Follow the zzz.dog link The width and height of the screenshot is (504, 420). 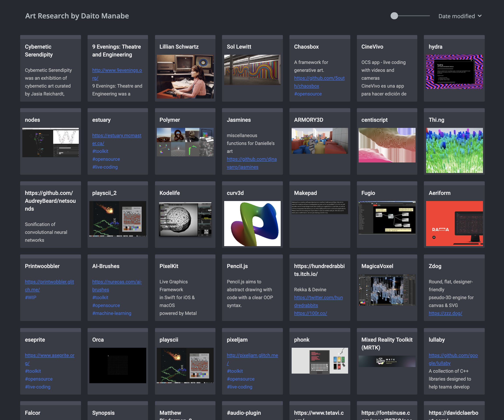point(445,313)
